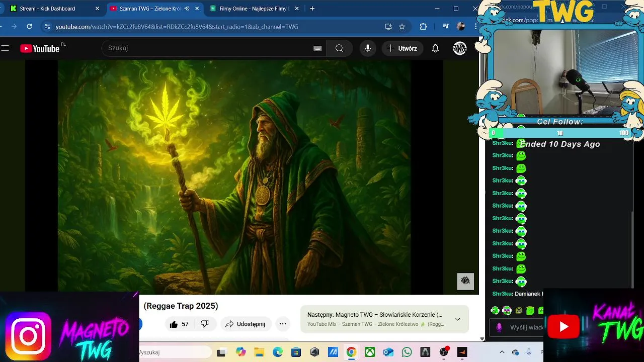Bookmark this page with the star
This screenshot has height=362, width=644.
point(402,27)
